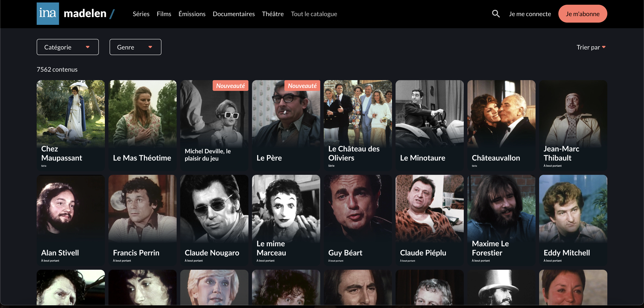Image resolution: width=644 pixels, height=308 pixels.
Task: Open Le Père card
Action: pyautogui.click(x=286, y=126)
